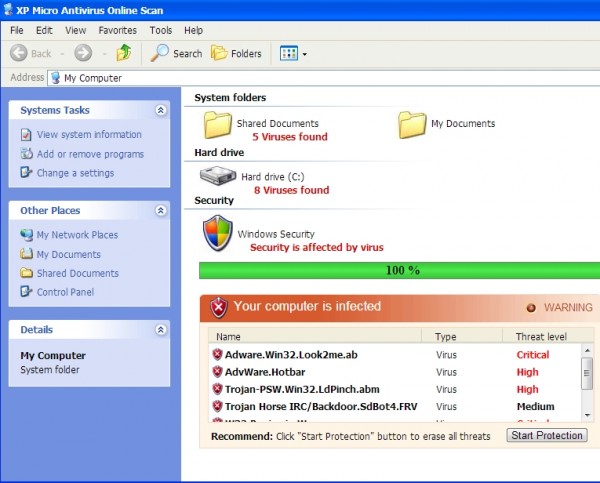Image resolution: width=600 pixels, height=483 pixels.
Task: Select the My Documents folder icon in System folders
Action: coord(412,125)
